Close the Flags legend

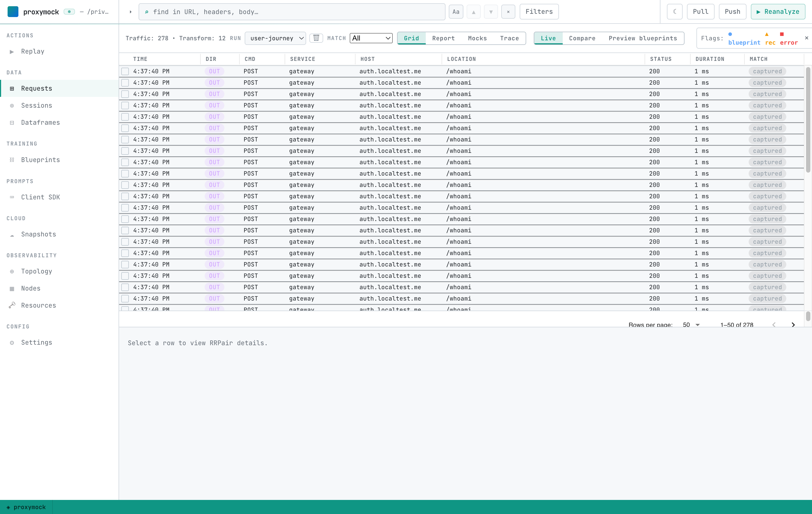pyautogui.click(x=807, y=38)
